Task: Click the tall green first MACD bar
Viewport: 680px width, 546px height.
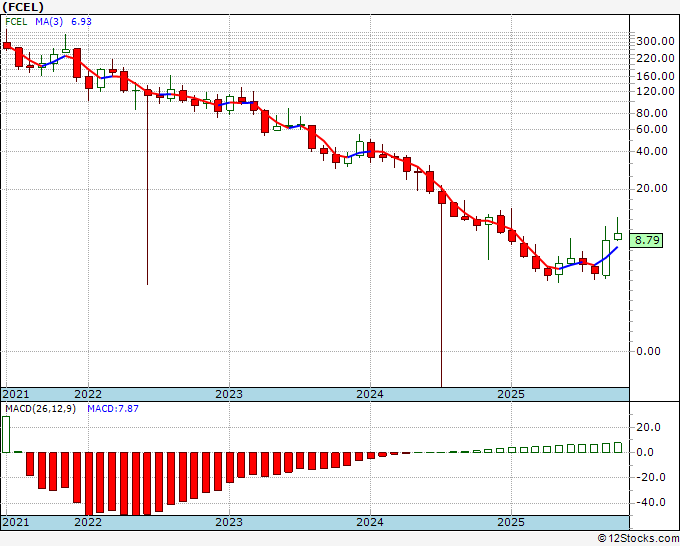Action: (6, 435)
